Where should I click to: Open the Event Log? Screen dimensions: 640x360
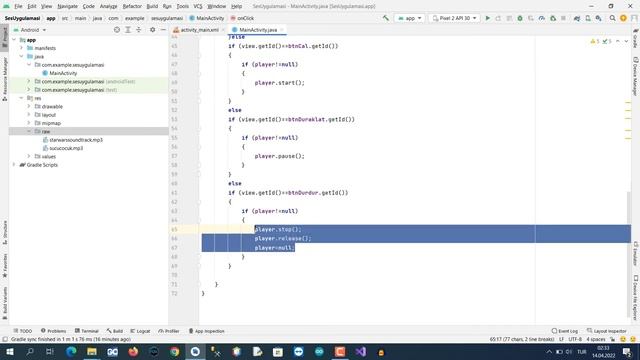click(565, 331)
